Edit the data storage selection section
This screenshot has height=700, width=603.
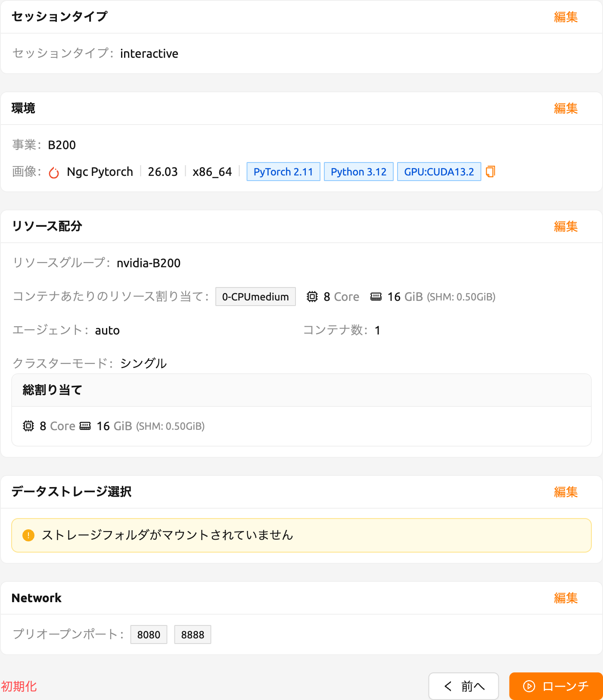(x=566, y=492)
